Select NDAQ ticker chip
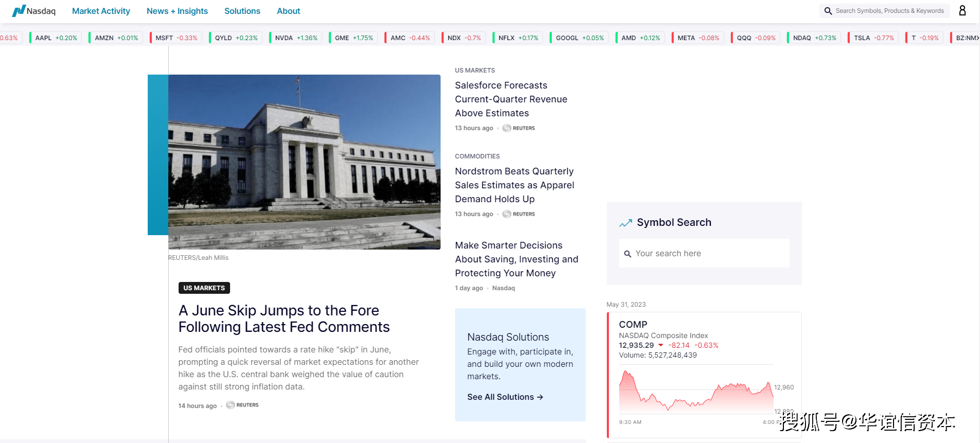 point(814,38)
